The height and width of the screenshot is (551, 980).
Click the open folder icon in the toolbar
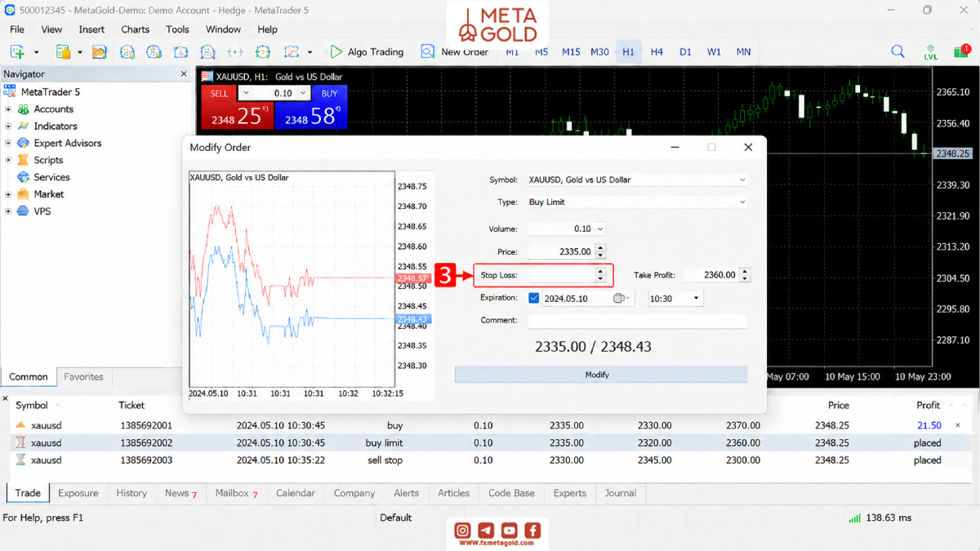pyautogui.click(x=100, y=51)
